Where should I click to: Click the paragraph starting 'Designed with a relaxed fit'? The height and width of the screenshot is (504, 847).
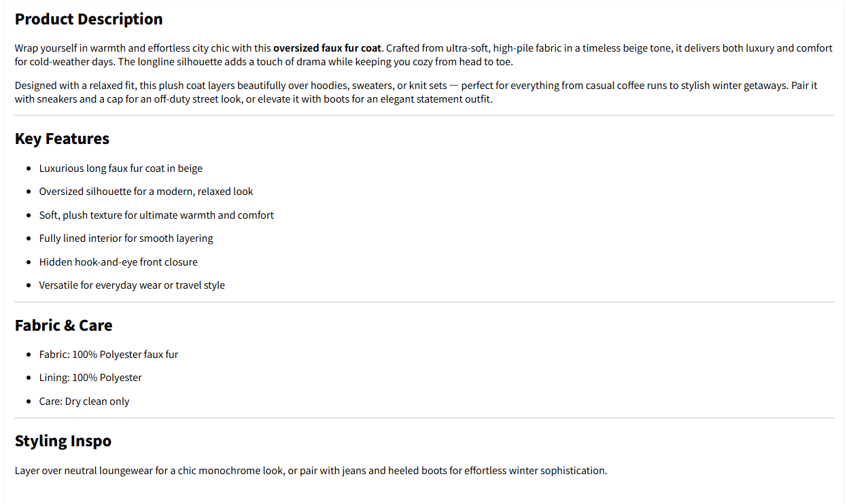415,92
